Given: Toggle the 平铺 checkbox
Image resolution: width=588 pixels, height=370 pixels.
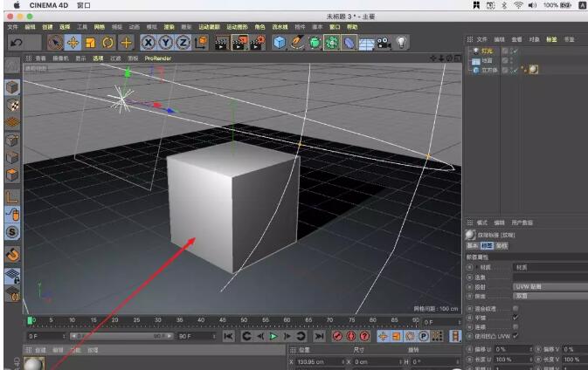Looking at the screenshot, I should [515, 319].
